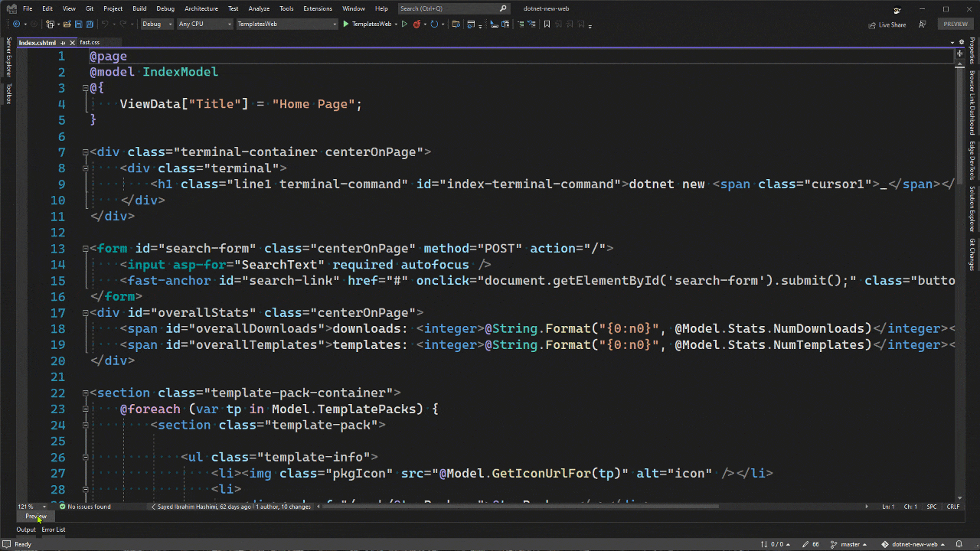
Task: Open the Debug configuration dropdown
Action: click(156, 24)
